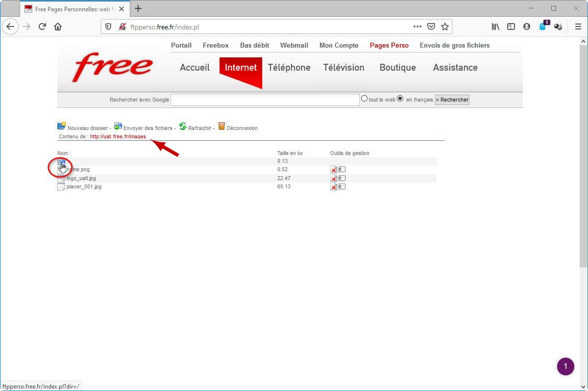Click Envois de gros fichiers link
Image resolution: width=588 pixels, height=391 pixels.
pyautogui.click(x=455, y=45)
